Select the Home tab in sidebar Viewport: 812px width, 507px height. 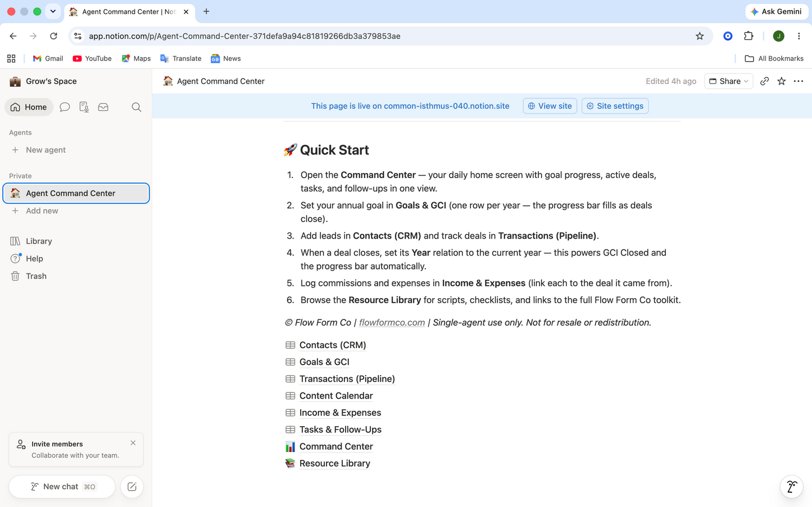[x=29, y=107]
